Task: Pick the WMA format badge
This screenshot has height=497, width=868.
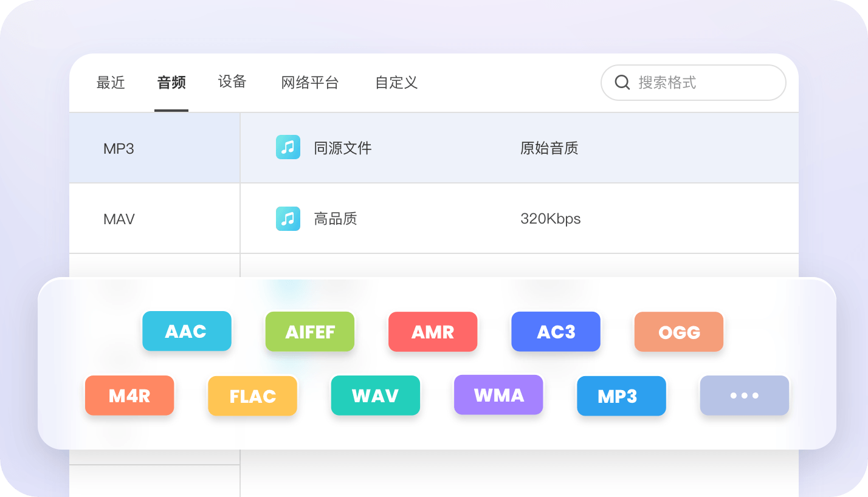Action: 498,395
